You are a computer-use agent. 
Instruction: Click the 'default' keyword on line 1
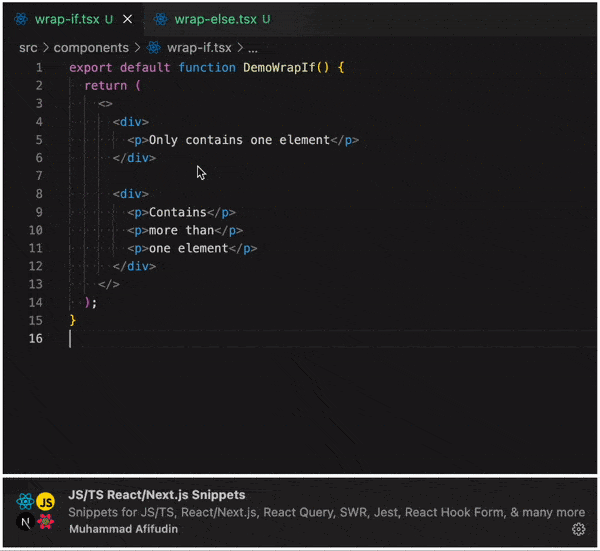[x=145, y=68]
